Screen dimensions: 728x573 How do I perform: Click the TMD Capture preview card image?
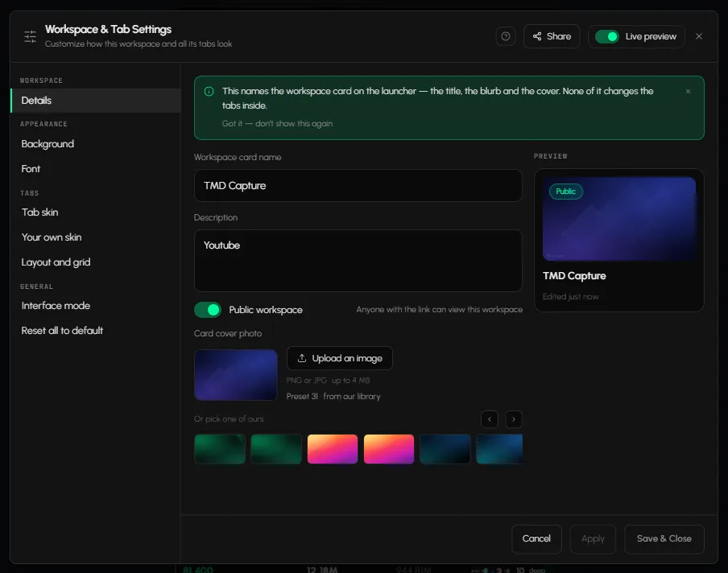(x=619, y=219)
